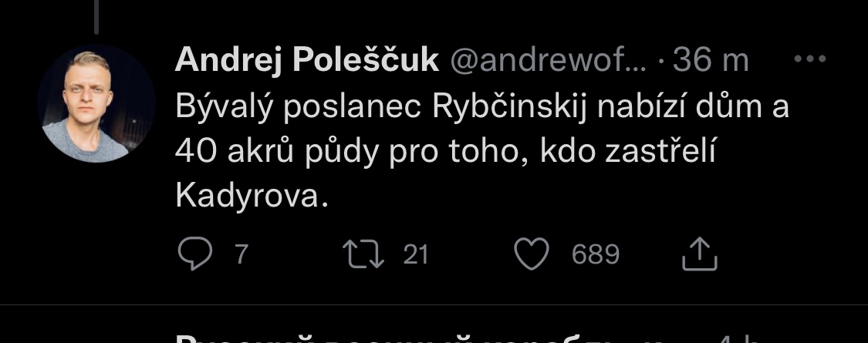This screenshot has width=868, height=343.
Task: Open the tweet by clicking its first line
Action: (482, 107)
